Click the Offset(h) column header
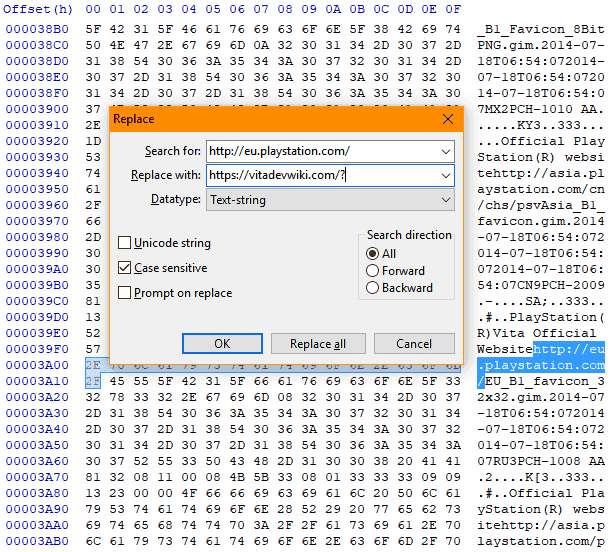This screenshot has height=552, width=615. 38,9
